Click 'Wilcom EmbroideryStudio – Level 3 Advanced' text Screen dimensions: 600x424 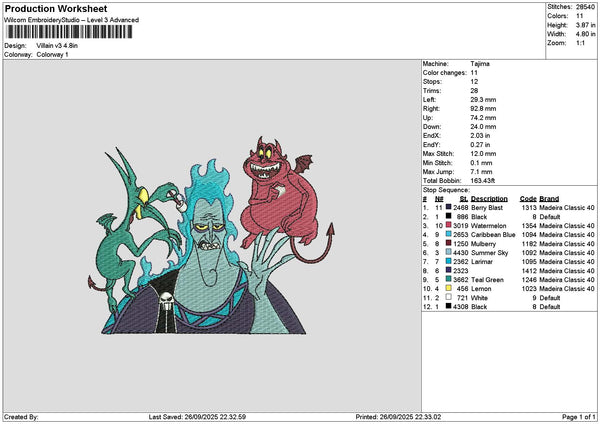pyautogui.click(x=72, y=20)
